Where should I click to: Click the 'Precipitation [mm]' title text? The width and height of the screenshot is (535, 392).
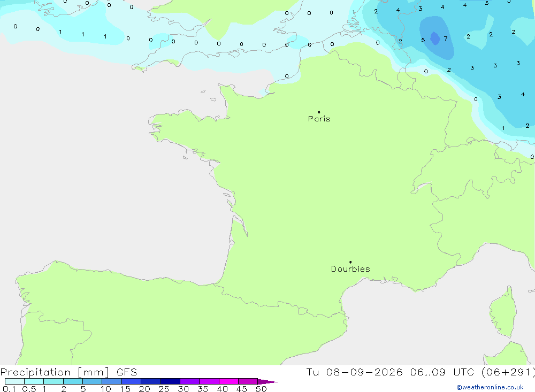tap(55, 372)
